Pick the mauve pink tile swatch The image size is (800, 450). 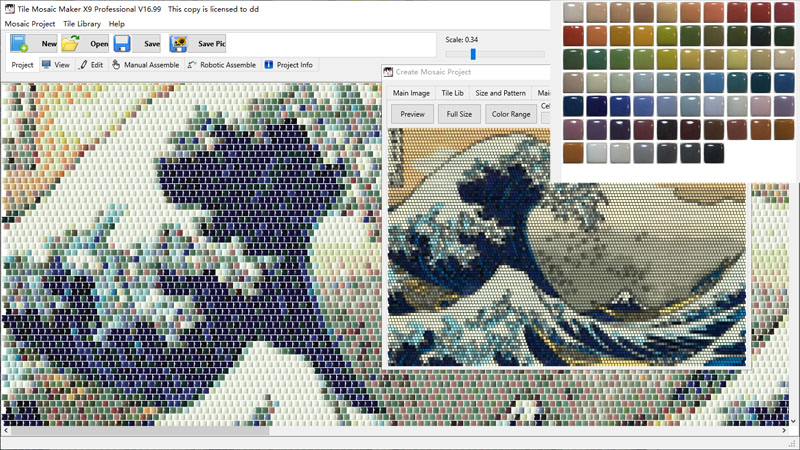[573, 130]
